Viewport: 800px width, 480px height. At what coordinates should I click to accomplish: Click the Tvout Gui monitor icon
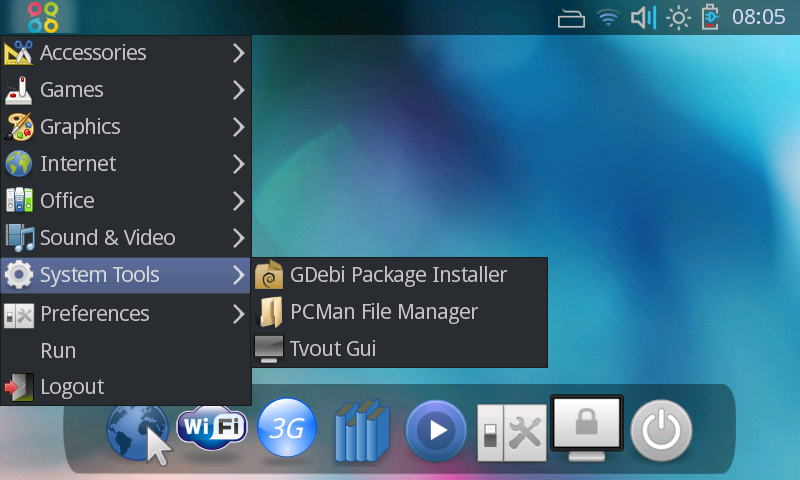269,349
